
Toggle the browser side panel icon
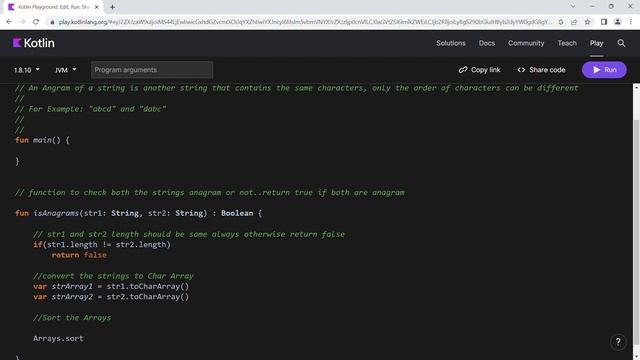point(604,22)
